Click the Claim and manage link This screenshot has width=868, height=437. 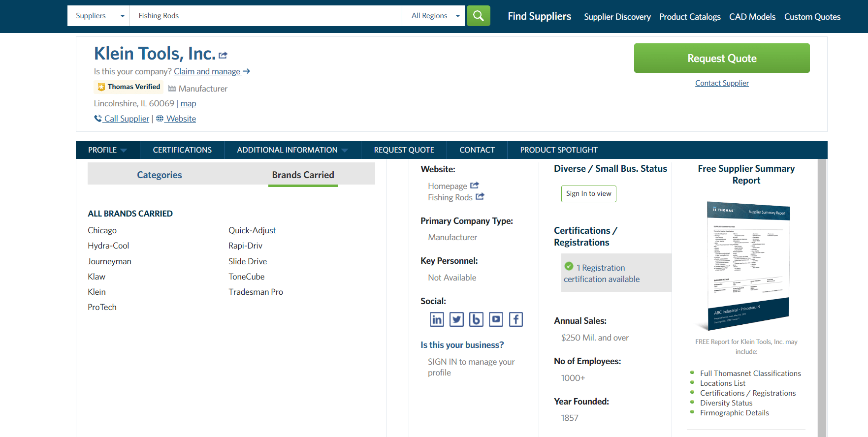pyautogui.click(x=207, y=71)
